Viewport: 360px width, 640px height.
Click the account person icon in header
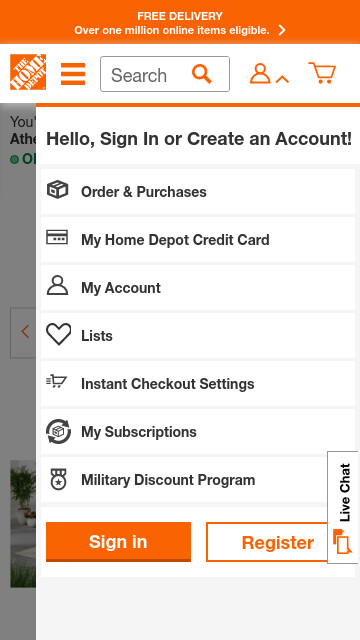tap(260, 73)
